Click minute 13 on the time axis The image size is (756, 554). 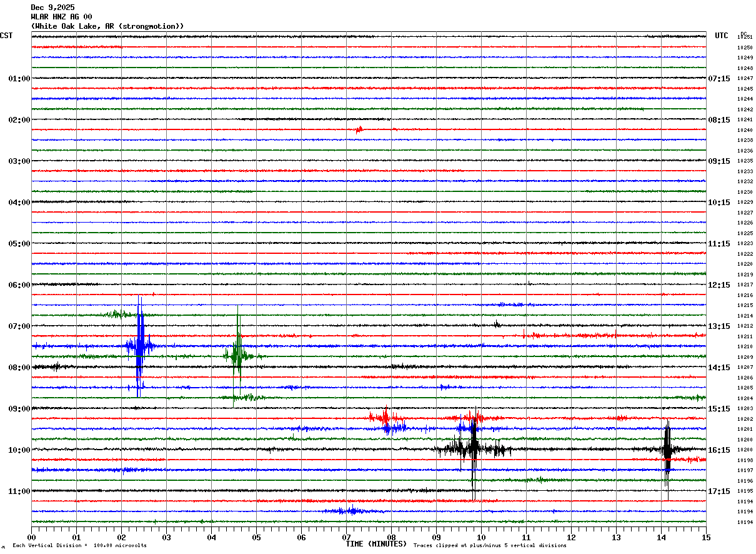point(616,537)
